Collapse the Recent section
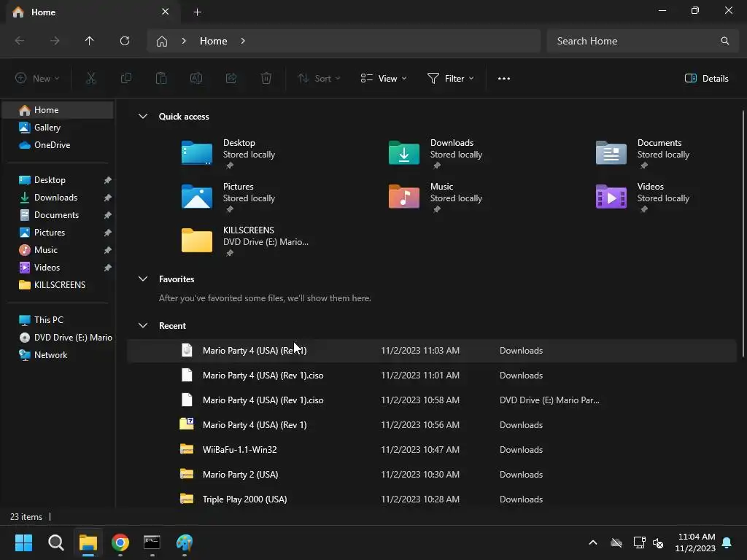The width and height of the screenshot is (747, 560). tap(143, 326)
